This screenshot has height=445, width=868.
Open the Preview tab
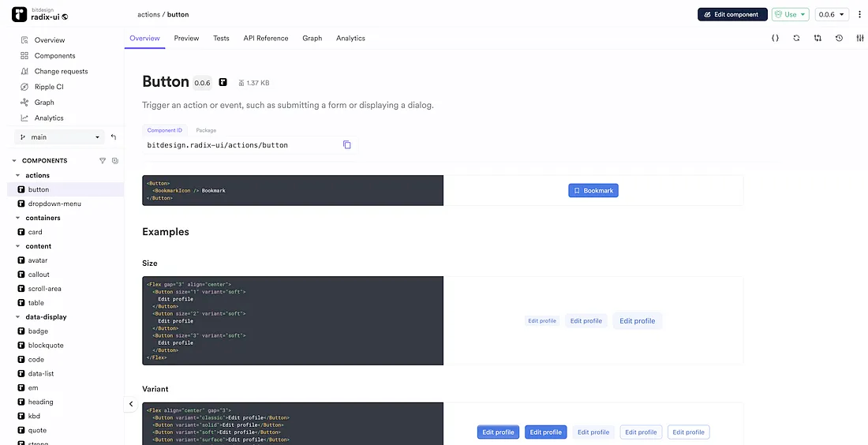[x=186, y=38]
